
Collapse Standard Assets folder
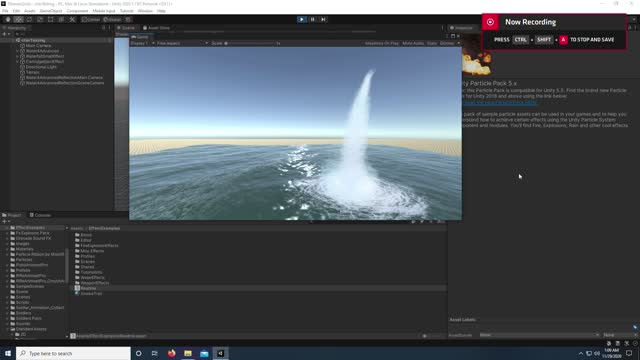[x=7, y=329]
